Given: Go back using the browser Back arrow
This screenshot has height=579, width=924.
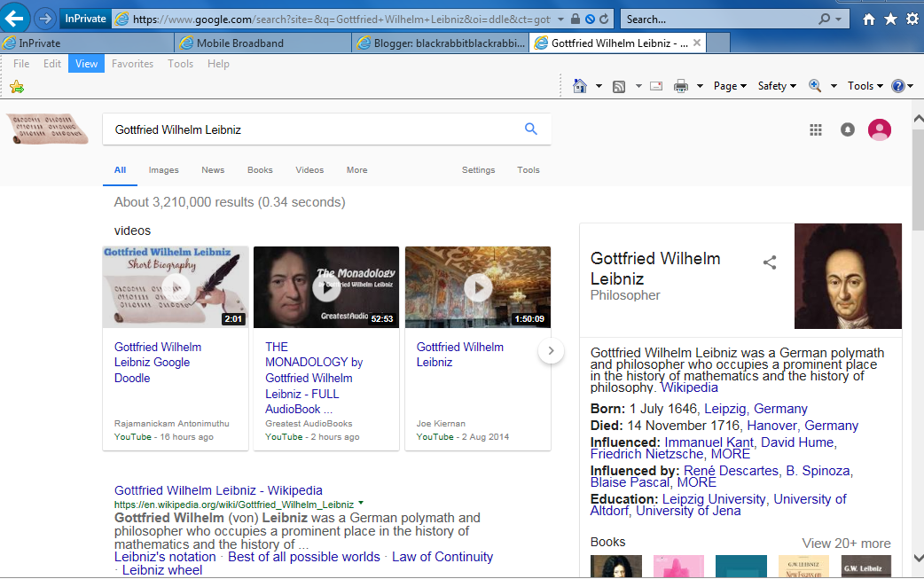Looking at the screenshot, I should [x=14, y=19].
